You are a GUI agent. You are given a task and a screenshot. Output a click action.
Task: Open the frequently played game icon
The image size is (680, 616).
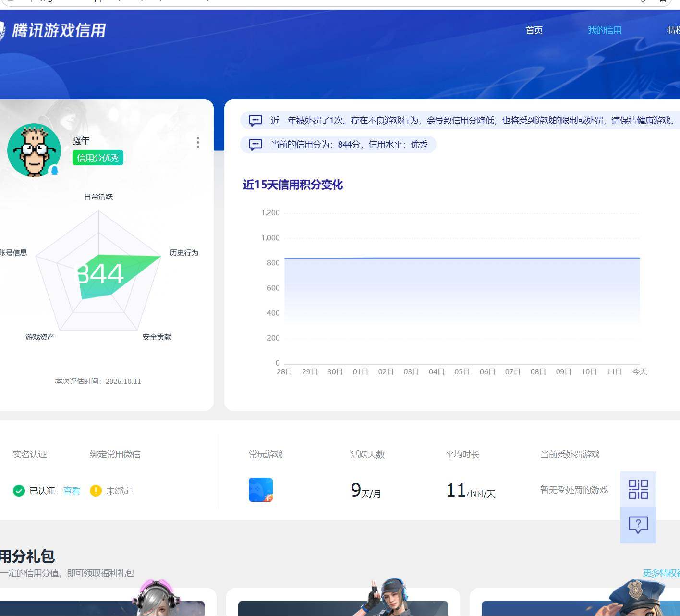coord(261,490)
